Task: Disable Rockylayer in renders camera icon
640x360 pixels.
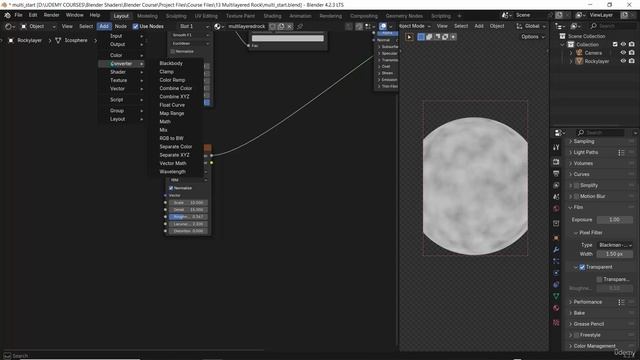Action: [632, 61]
